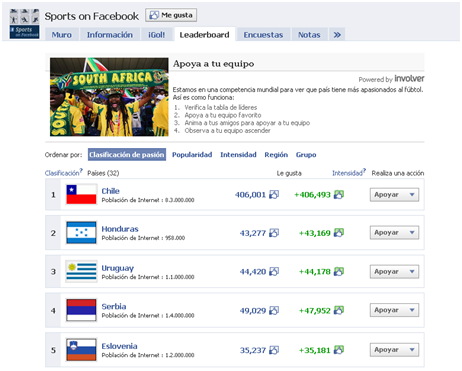The width and height of the screenshot is (462, 371).
Task: Click Serbia's like count 49,029
Action: [253, 311]
